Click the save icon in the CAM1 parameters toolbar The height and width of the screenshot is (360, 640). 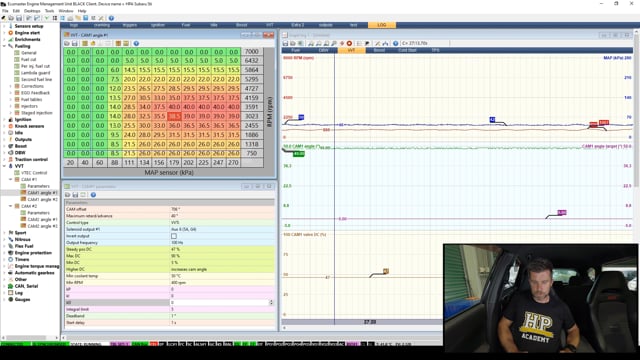75,195
